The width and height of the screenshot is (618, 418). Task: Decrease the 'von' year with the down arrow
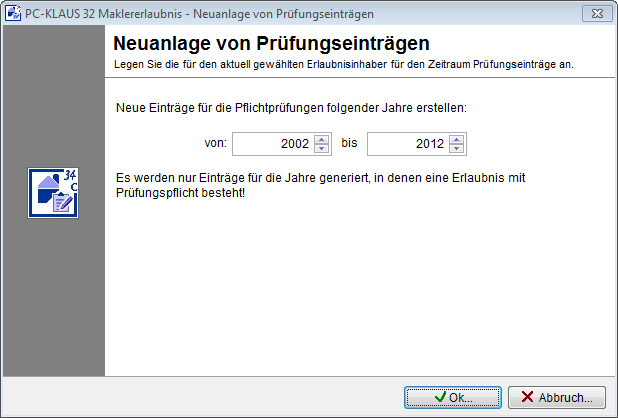[x=321, y=149]
